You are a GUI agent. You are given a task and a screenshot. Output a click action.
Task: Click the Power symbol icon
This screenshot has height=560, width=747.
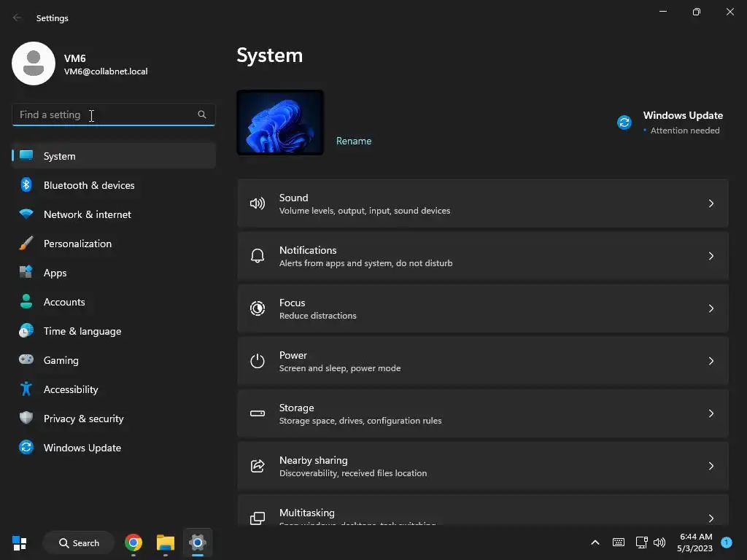click(258, 361)
